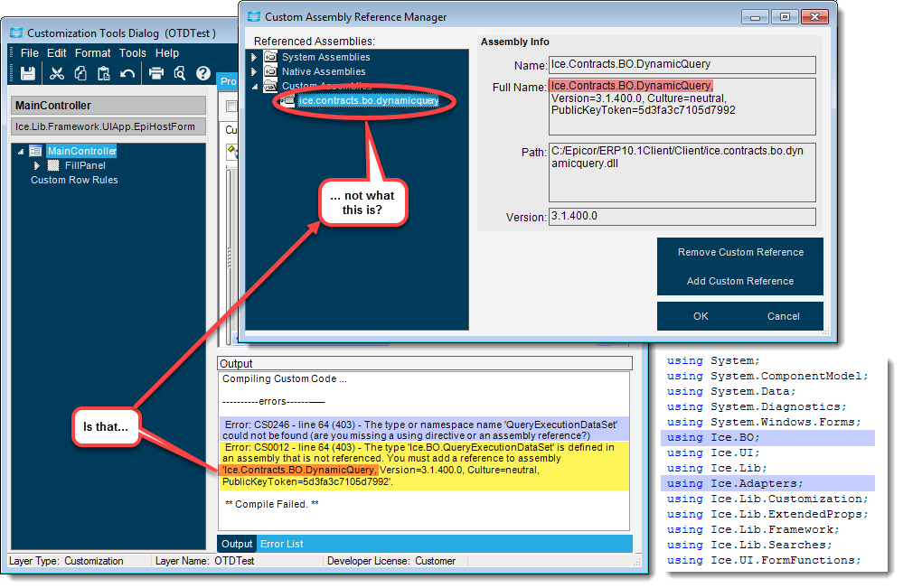Click the Customization Tools Dialog title icon

(16, 33)
